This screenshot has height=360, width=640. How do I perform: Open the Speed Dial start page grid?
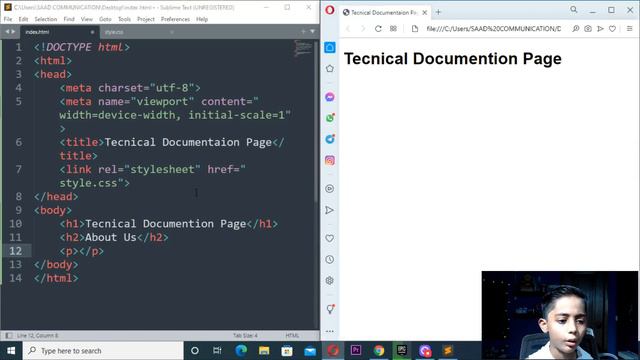pos(393,29)
